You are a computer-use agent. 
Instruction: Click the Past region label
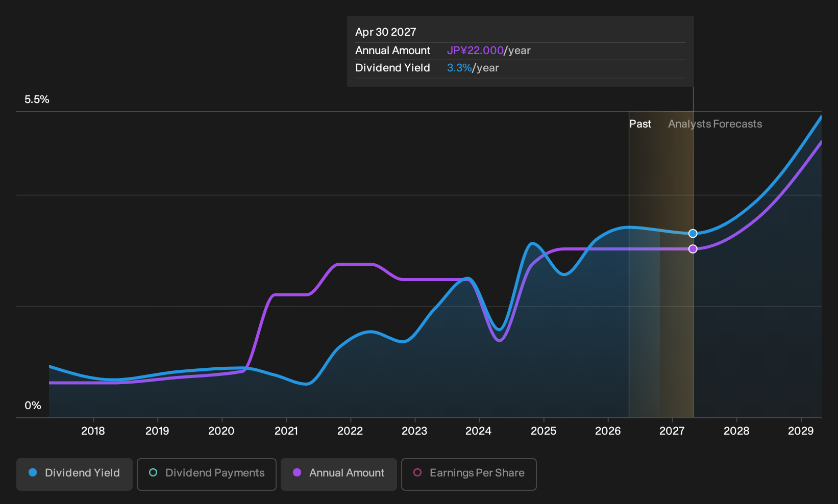click(x=640, y=124)
